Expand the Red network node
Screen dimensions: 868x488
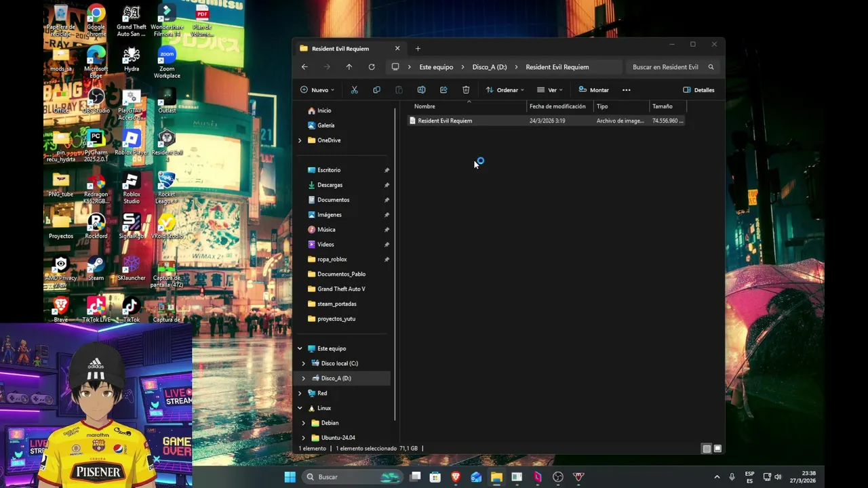[300, 393]
